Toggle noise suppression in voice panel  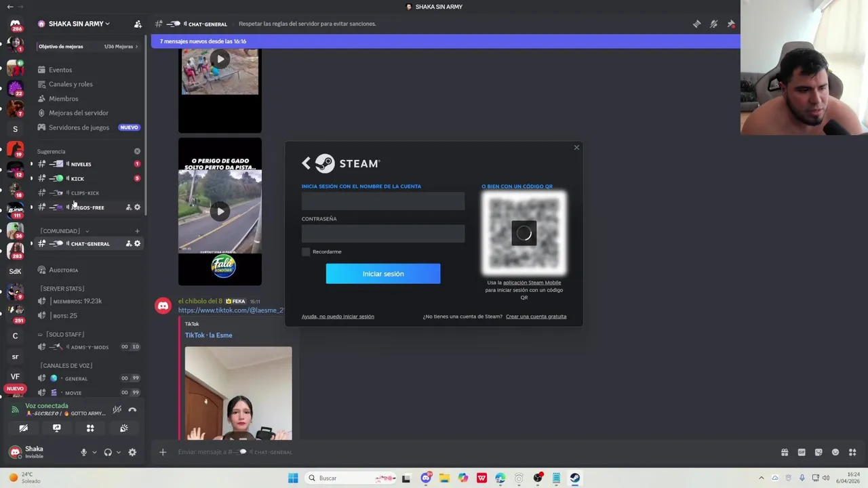[x=117, y=409]
